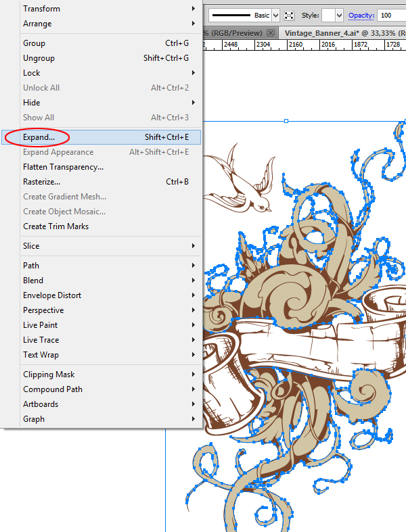Switch to the Vintage_Banner_4.ai tab

click(343, 33)
